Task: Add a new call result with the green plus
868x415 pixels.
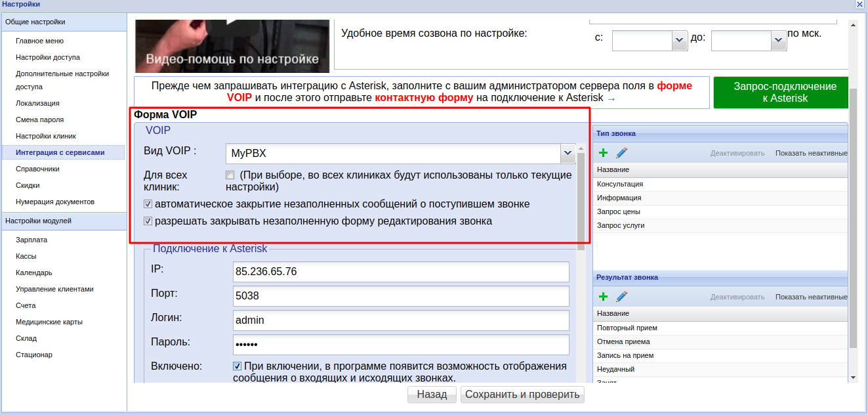Action: (x=604, y=297)
